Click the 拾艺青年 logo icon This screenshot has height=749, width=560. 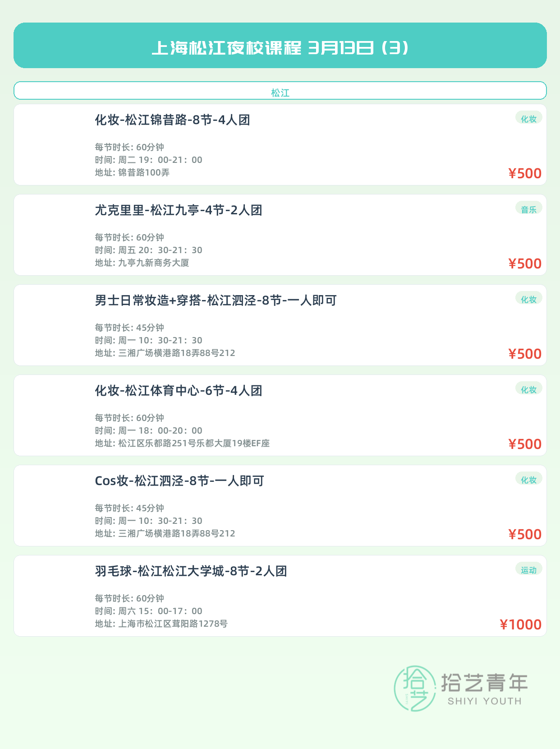pos(415,688)
